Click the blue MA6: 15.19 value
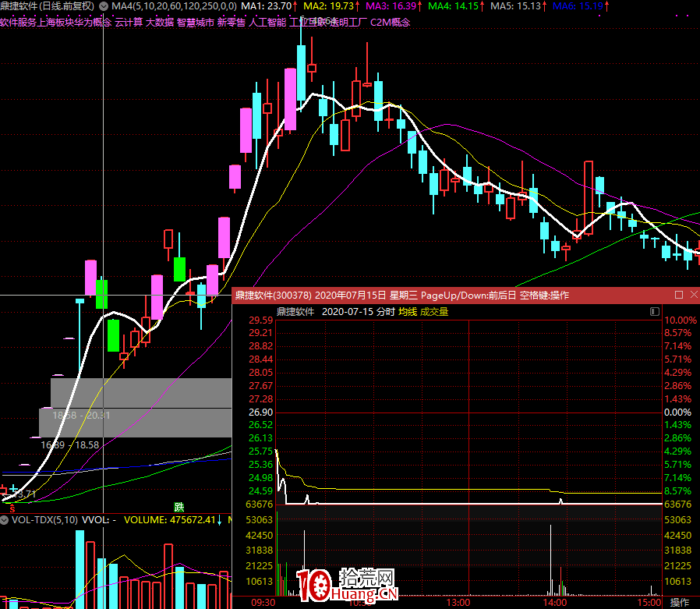This screenshot has width=700, height=609. 578,6
